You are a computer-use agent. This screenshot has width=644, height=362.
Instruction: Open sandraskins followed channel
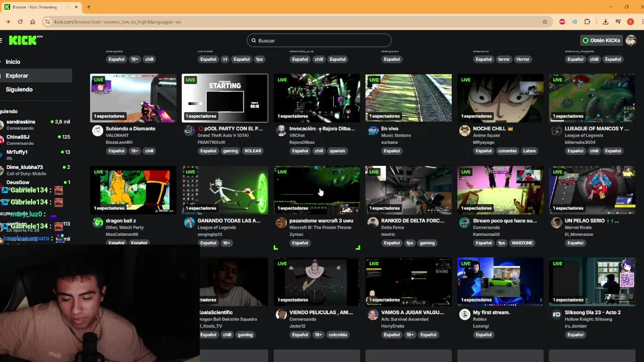[36, 124]
